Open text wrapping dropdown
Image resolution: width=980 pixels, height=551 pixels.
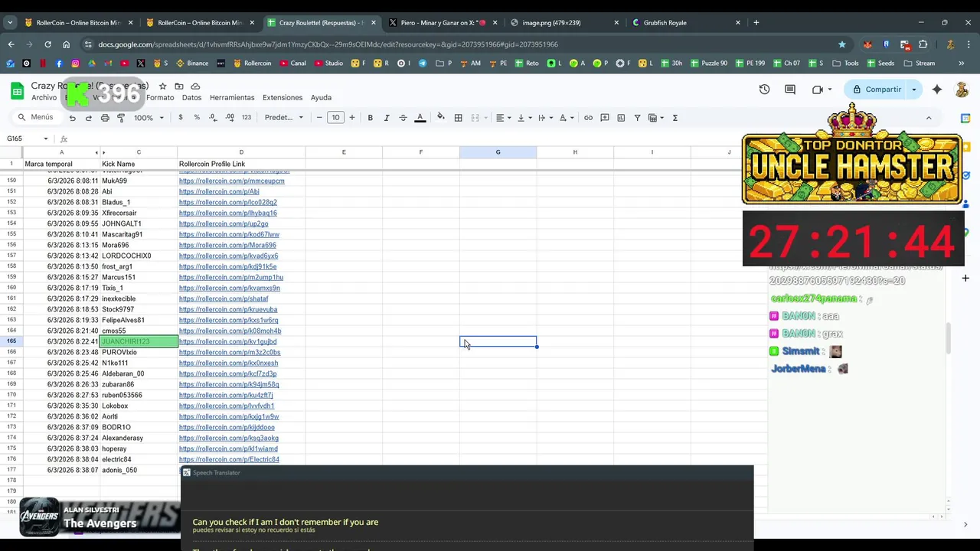[x=544, y=118]
